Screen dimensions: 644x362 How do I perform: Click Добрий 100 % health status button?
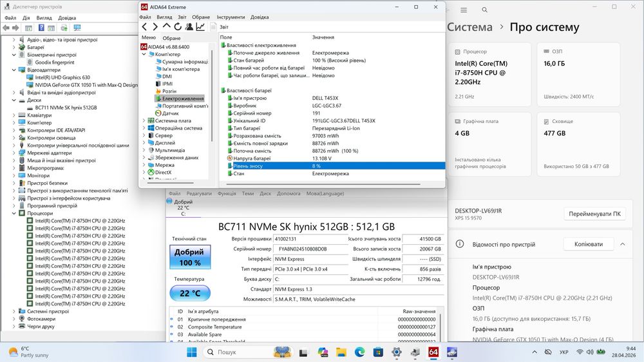click(x=190, y=257)
